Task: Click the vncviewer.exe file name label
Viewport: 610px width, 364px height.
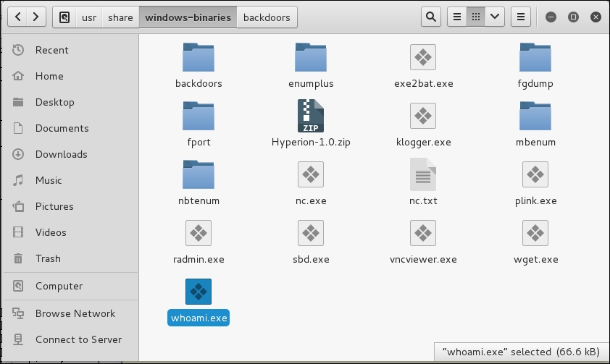Action: point(423,260)
